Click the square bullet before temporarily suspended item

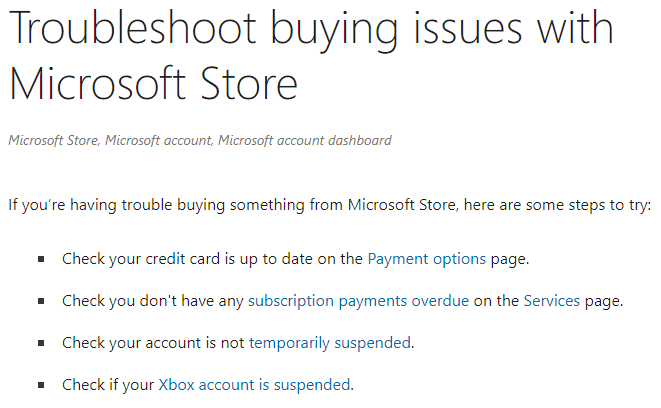click(41, 343)
